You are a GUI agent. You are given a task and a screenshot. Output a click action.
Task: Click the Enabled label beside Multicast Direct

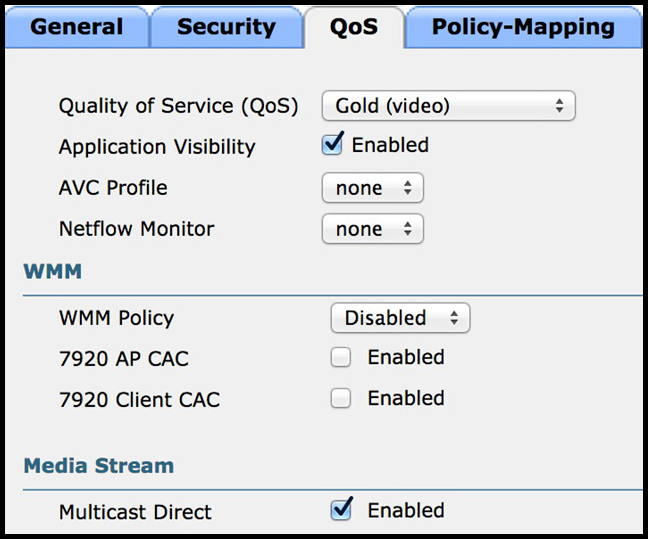[x=406, y=510]
